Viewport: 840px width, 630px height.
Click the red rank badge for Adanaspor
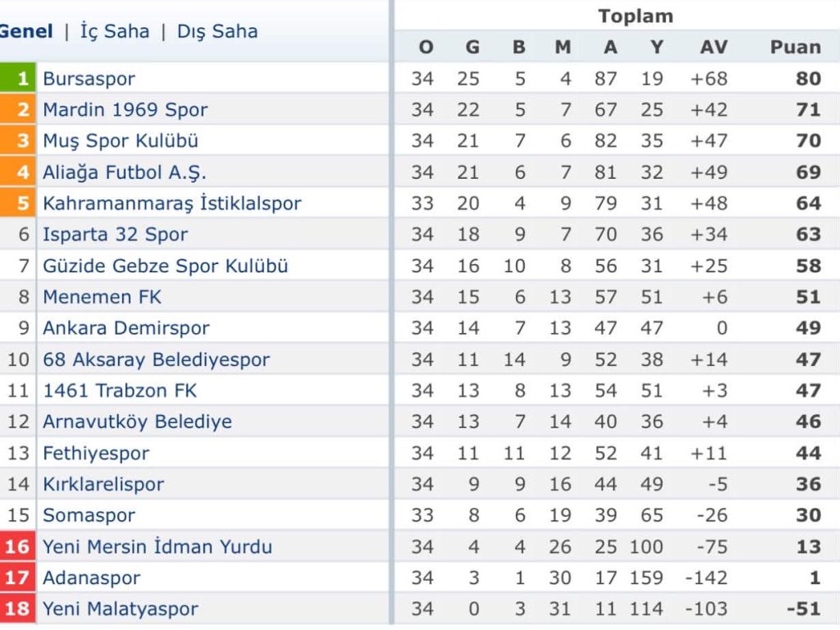point(20,577)
